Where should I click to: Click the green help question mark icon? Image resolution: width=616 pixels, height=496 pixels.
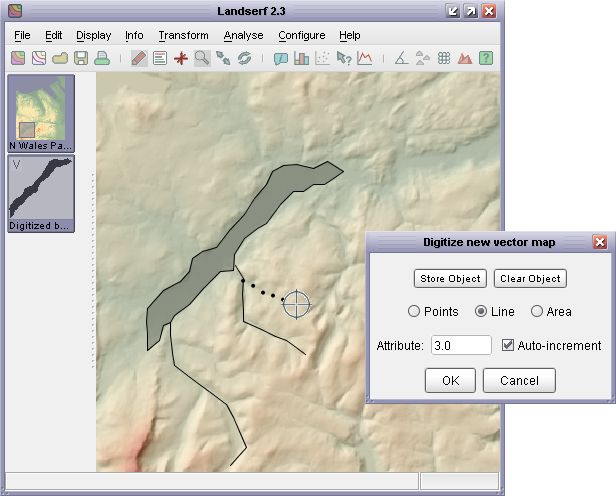tap(485, 58)
